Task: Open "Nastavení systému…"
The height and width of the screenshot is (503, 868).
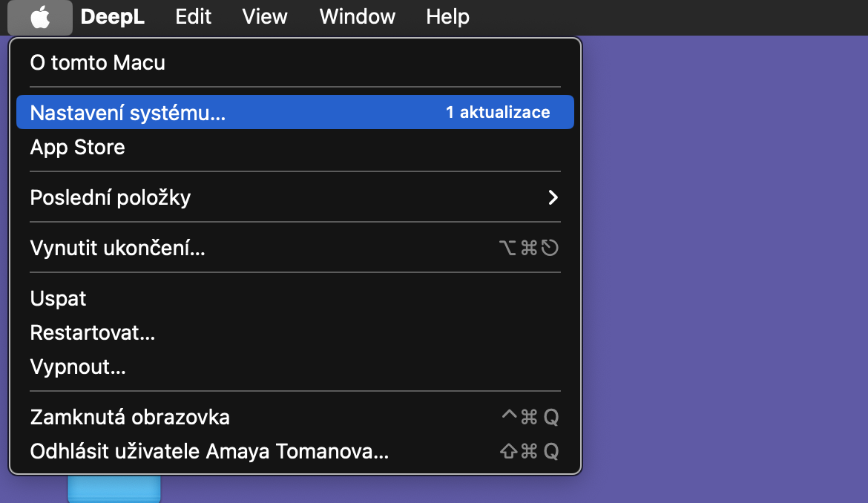Action: click(x=128, y=113)
